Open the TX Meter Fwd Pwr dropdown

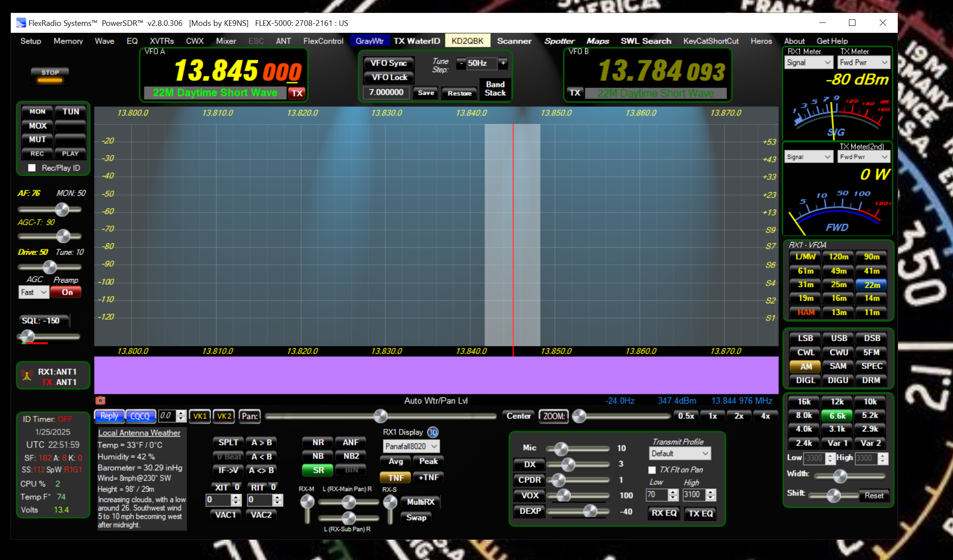pyautogui.click(x=864, y=62)
